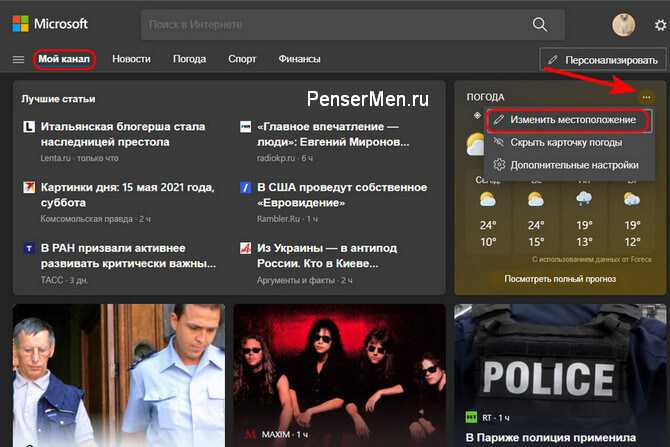Click source icon of Картинки дня article
This screenshot has width=670, height=447.
(29, 187)
